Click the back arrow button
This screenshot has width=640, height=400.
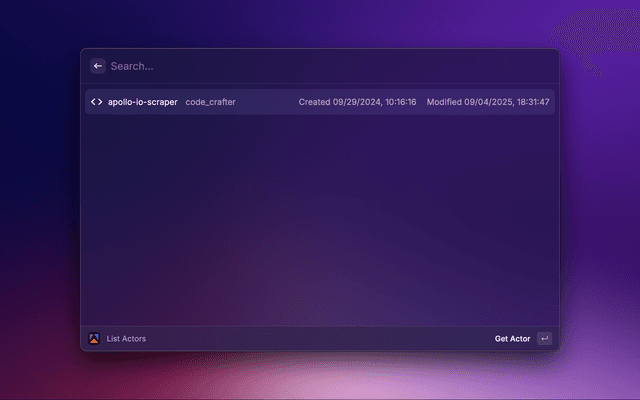point(98,66)
